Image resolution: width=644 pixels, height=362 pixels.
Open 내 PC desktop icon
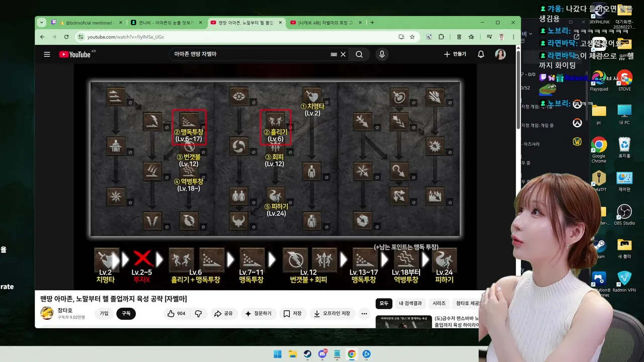[624, 115]
